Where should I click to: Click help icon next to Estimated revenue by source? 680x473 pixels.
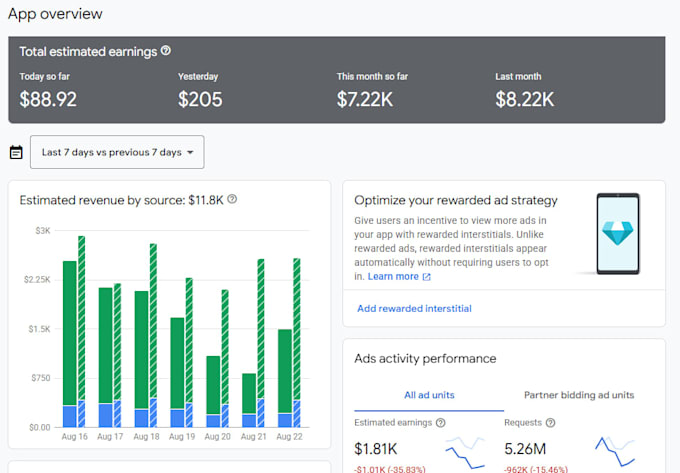[x=232, y=199]
